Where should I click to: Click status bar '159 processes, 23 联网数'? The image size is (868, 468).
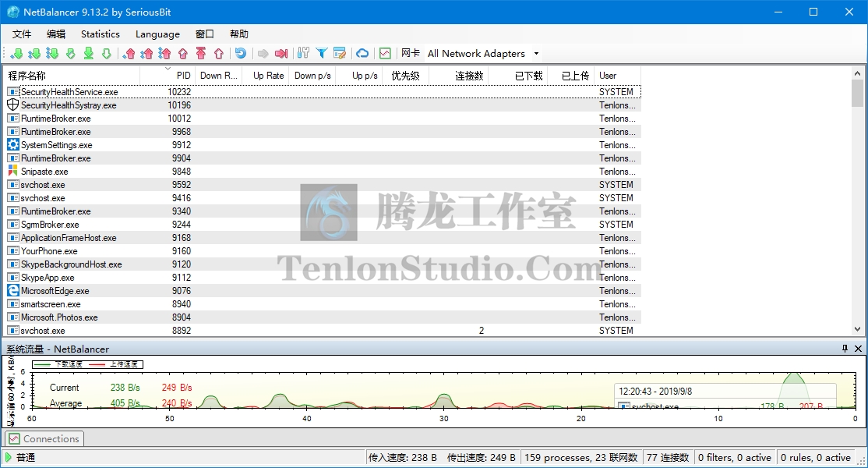tap(580, 458)
